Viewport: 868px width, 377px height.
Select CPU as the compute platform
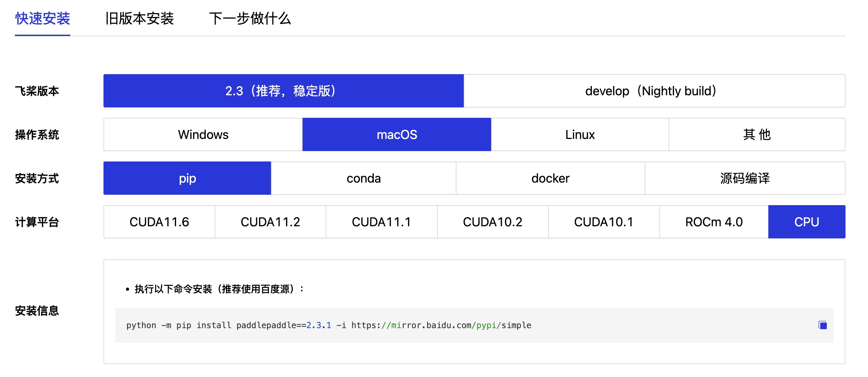pyautogui.click(x=807, y=222)
